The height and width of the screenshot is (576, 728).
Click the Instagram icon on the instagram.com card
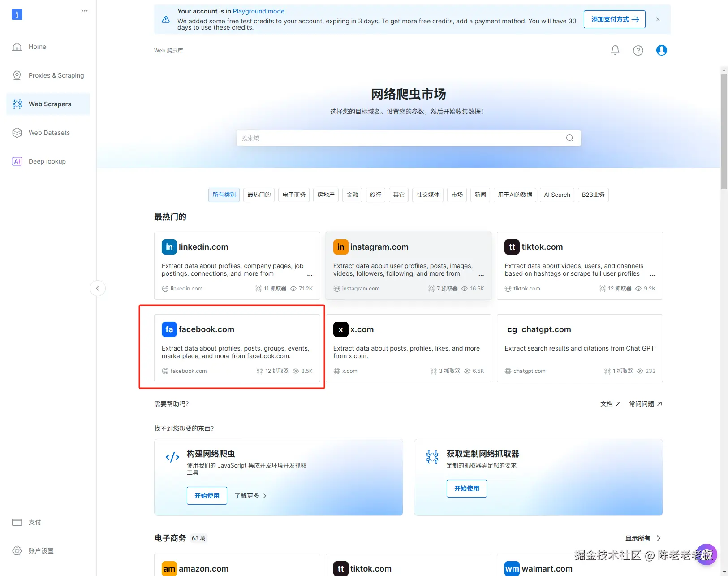[340, 247]
